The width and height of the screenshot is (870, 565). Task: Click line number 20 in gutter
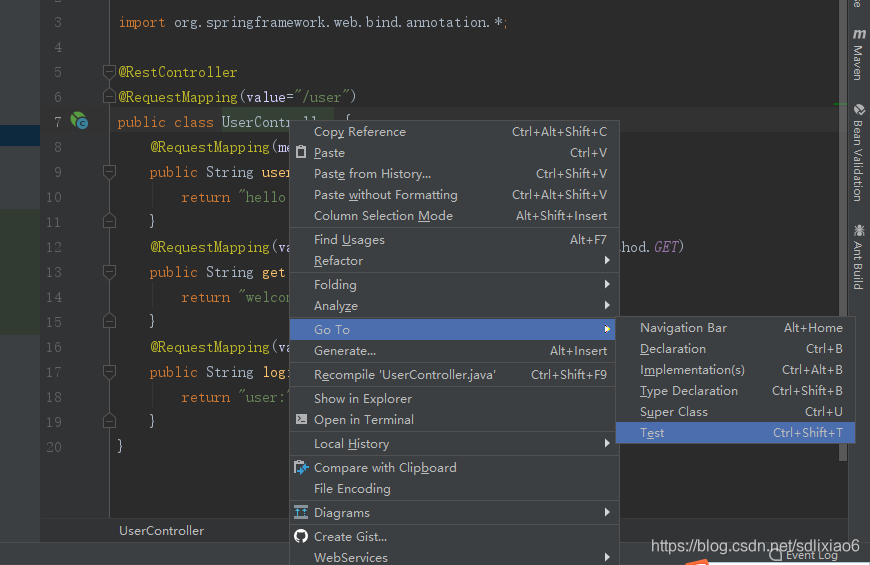[54, 447]
